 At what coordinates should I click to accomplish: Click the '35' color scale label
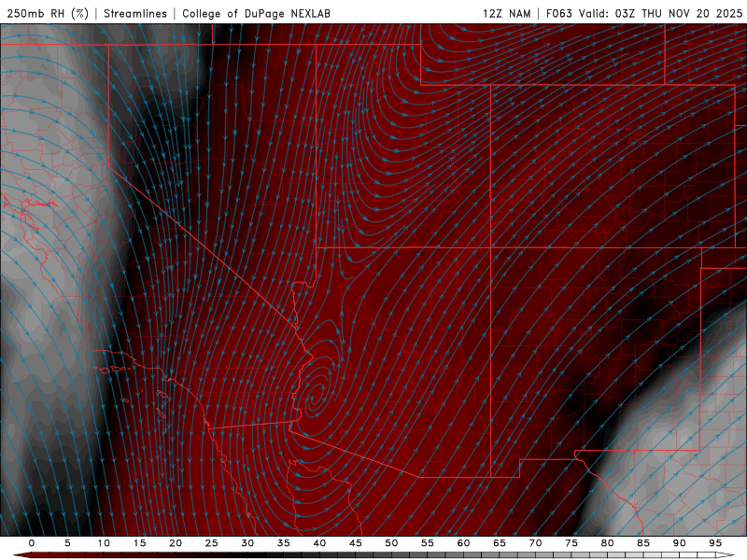284,543
